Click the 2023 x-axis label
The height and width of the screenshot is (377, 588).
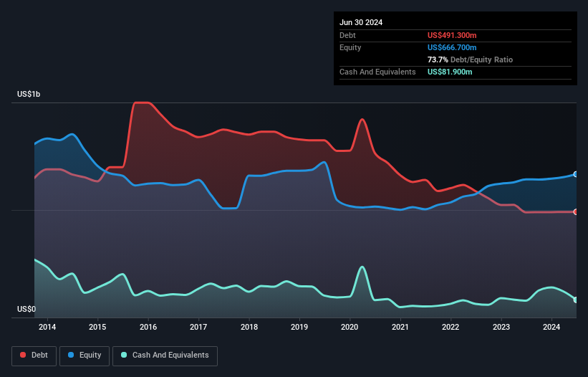(x=501, y=327)
